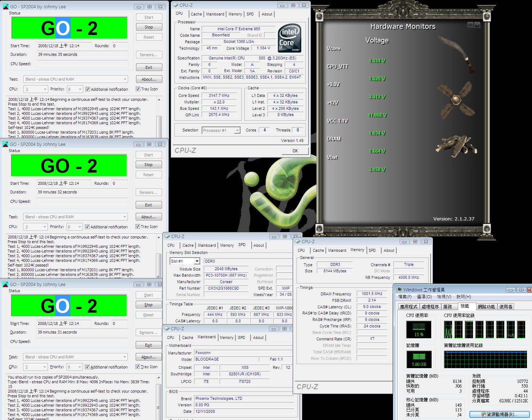Expand the Processor #1 selection dropdown
This screenshot has height=420, width=532.
point(237,130)
